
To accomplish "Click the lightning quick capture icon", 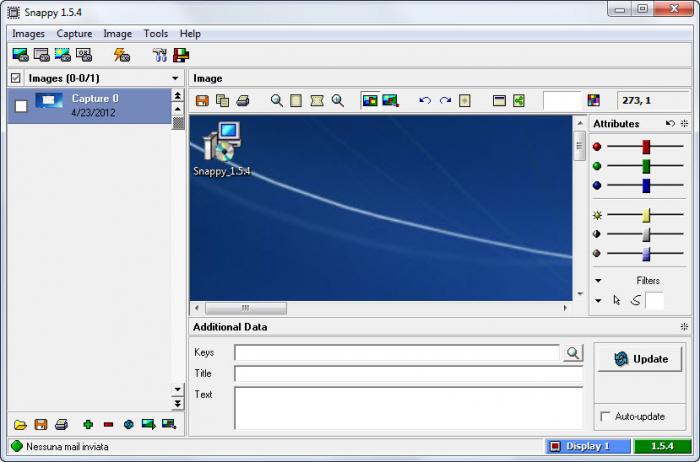I will (x=121, y=55).
